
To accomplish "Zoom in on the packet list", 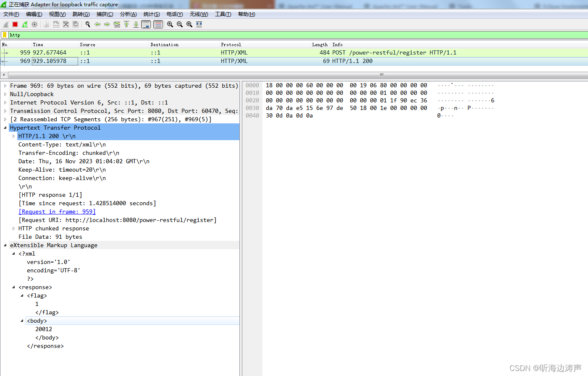I will coord(170,24).
